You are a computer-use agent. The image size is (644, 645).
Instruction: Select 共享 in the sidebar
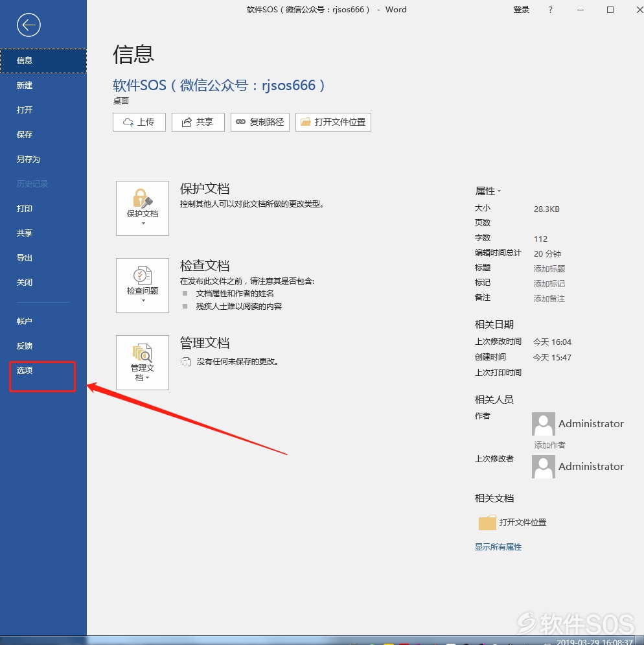click(43, 233)
